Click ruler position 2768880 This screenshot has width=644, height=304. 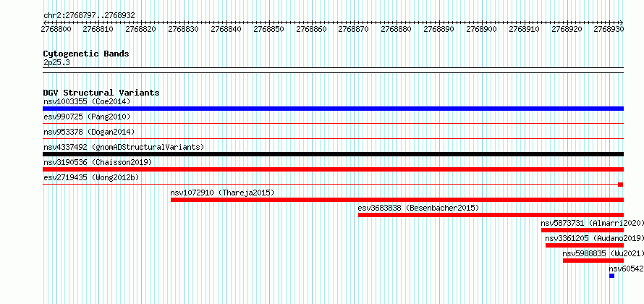pos(397,29)
